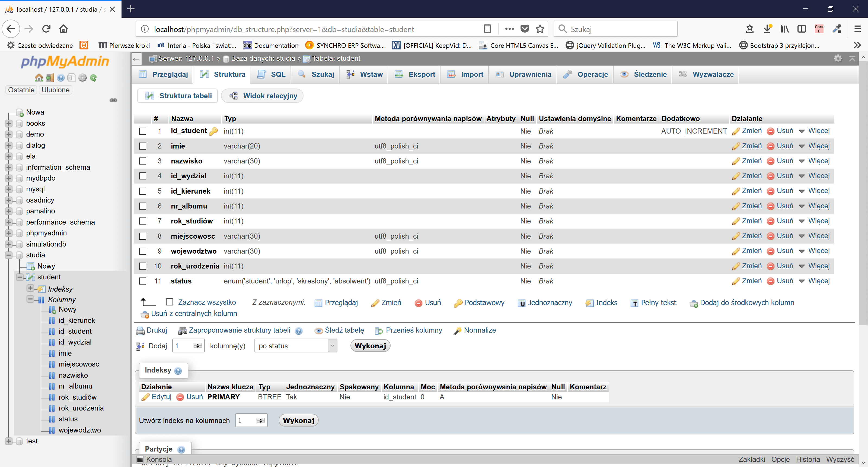Check the id_wydzial row checkbox
Viewport: 868px width, 467px height.
tap(142, 176)
